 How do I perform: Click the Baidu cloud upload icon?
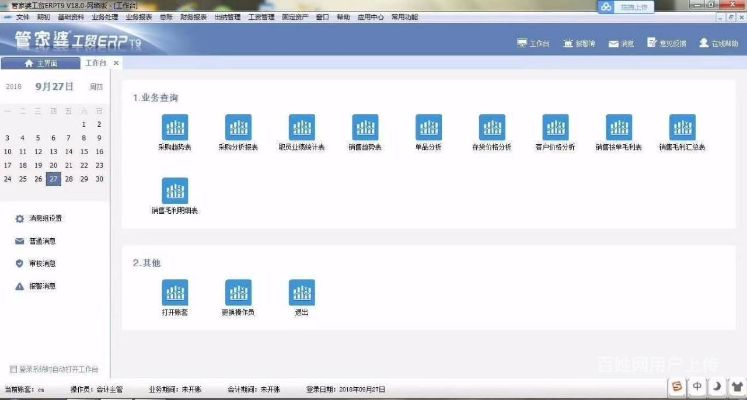pos(606,7)
